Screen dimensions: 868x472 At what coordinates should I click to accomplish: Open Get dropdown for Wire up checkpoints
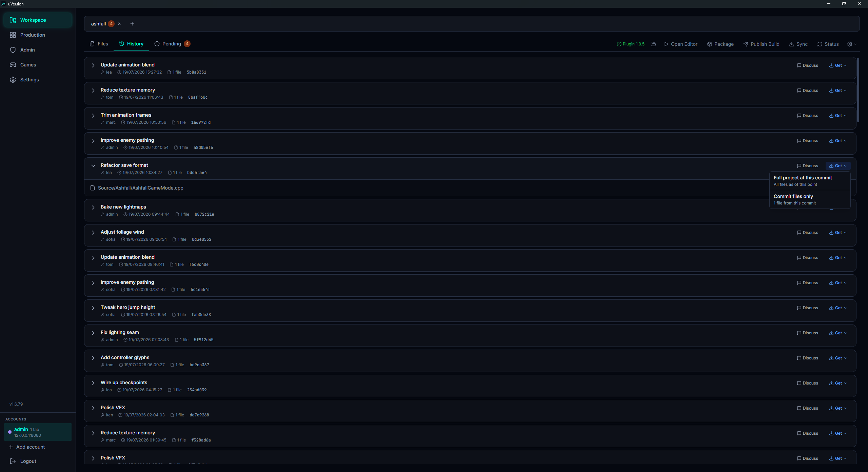[838, 383]
